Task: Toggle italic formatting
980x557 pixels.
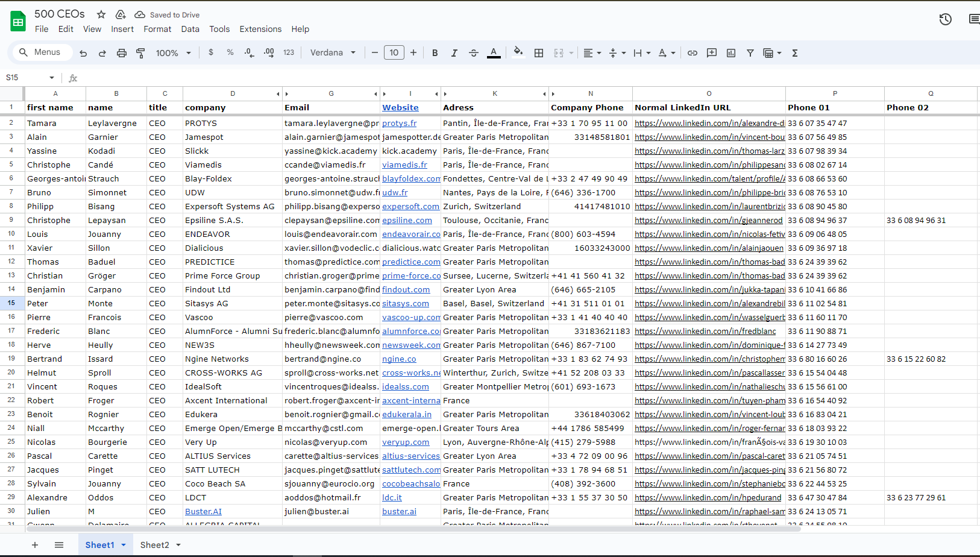Action: (454, 53)
